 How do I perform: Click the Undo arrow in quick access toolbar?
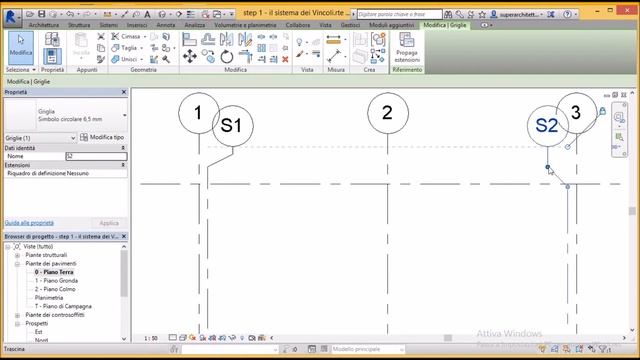point(70,14)
